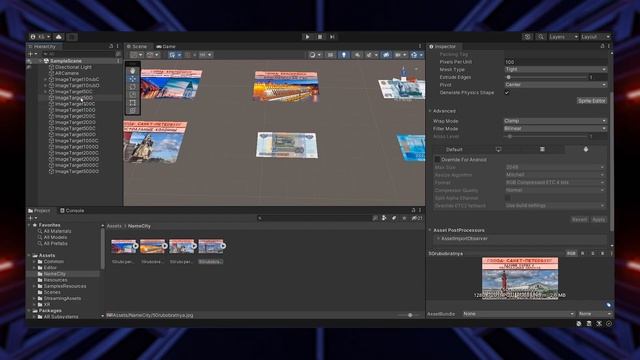The height and width of the screenshot is (360, 640).
Task: Select the Transform tool in Scene overlay
Action: pos(133,110)
